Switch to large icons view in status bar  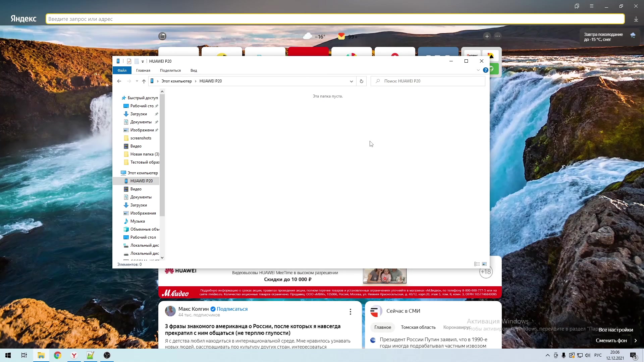484,264
